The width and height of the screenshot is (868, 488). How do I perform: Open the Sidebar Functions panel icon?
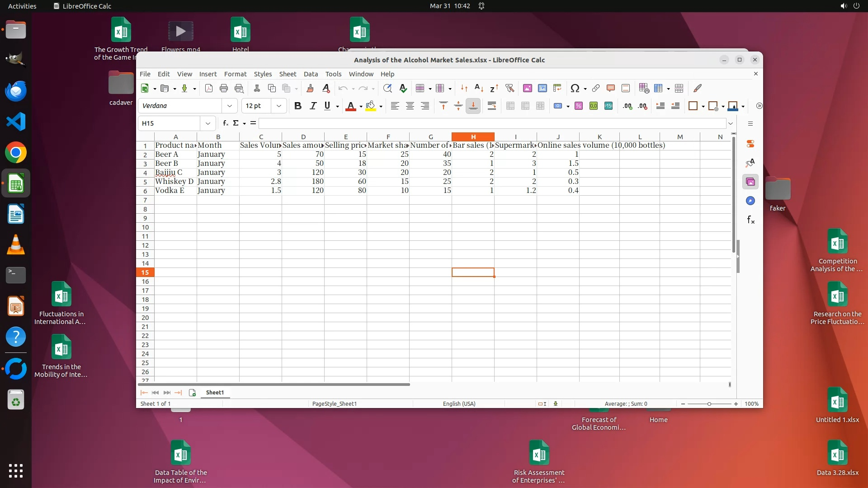pos(750,220)
